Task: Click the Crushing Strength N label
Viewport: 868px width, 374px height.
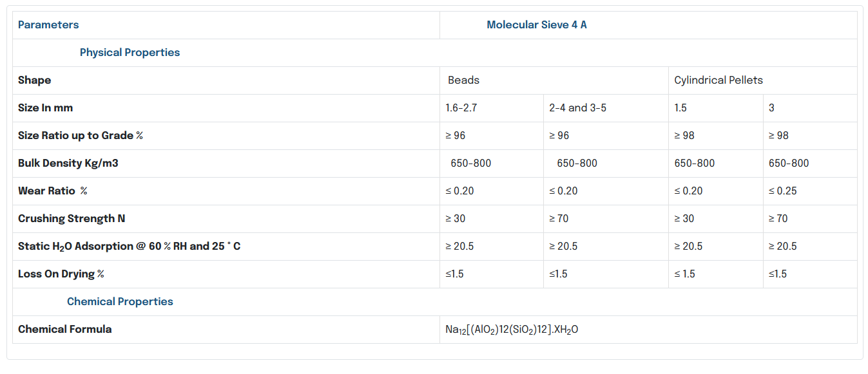Action: [72, 219]
